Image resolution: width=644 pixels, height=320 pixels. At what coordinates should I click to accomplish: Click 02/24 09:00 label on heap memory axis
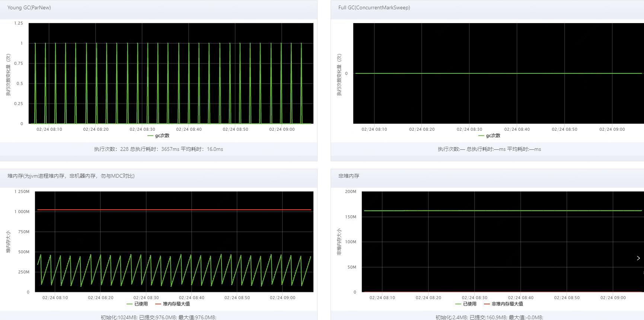point(283,298)
